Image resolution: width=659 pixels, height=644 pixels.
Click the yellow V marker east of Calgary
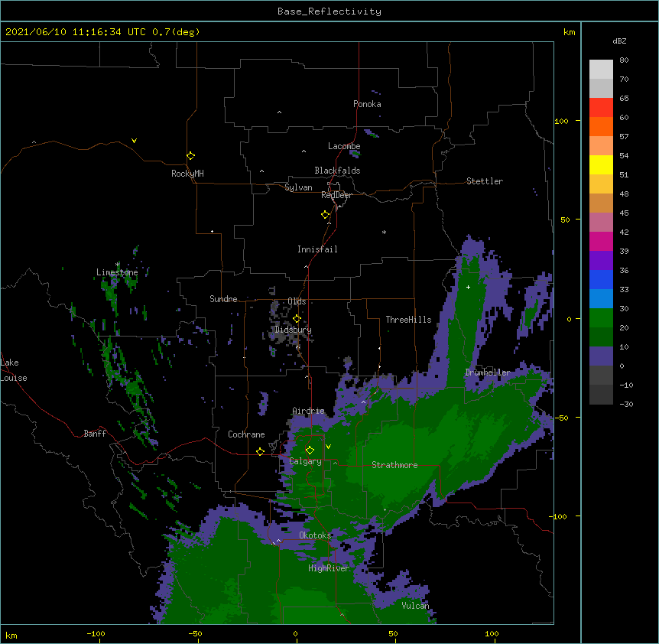[328, 447]
